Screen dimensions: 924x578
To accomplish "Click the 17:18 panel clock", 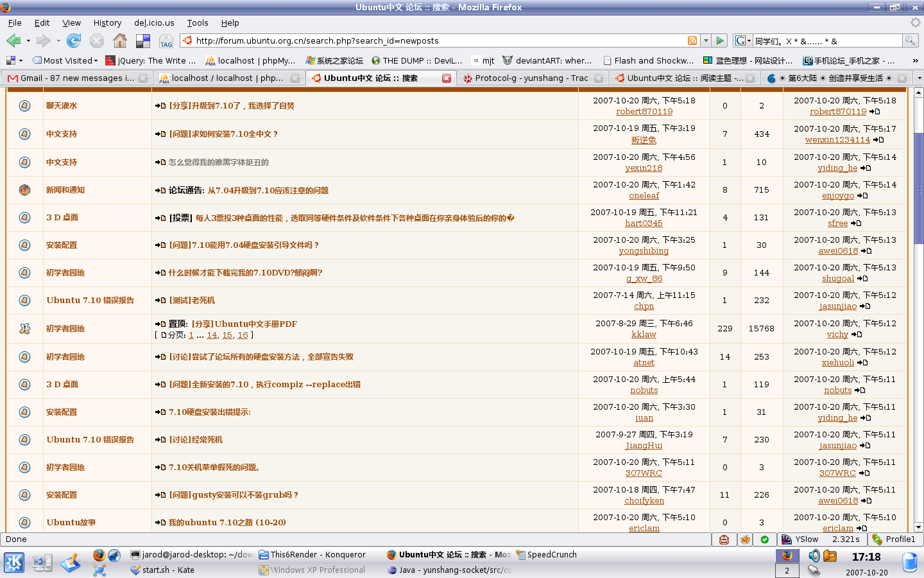I will 866,557.
